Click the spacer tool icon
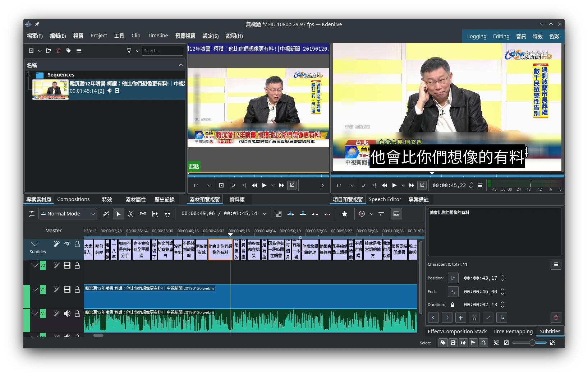This screenshot has width=588, height=376. click(x=143, y=214)
